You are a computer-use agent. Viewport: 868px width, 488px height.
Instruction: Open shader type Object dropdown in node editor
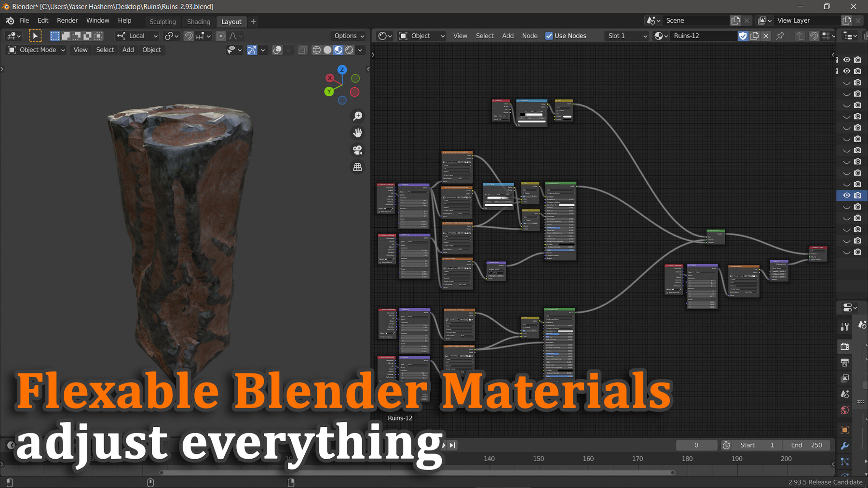(x=422, y=36)
